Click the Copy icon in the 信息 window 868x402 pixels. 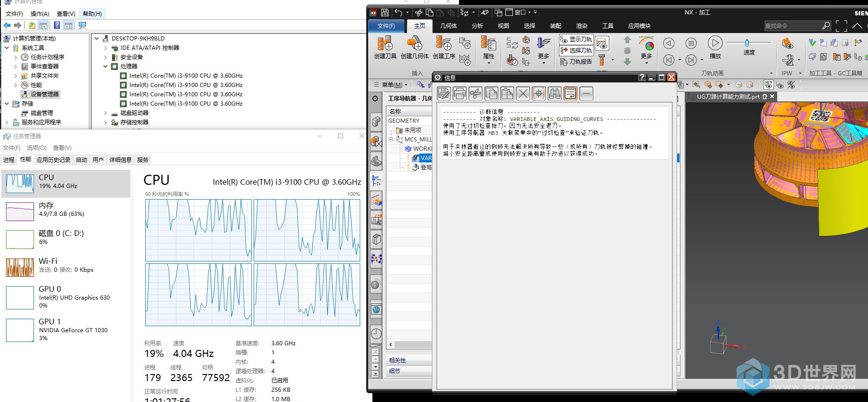(491, 94)
